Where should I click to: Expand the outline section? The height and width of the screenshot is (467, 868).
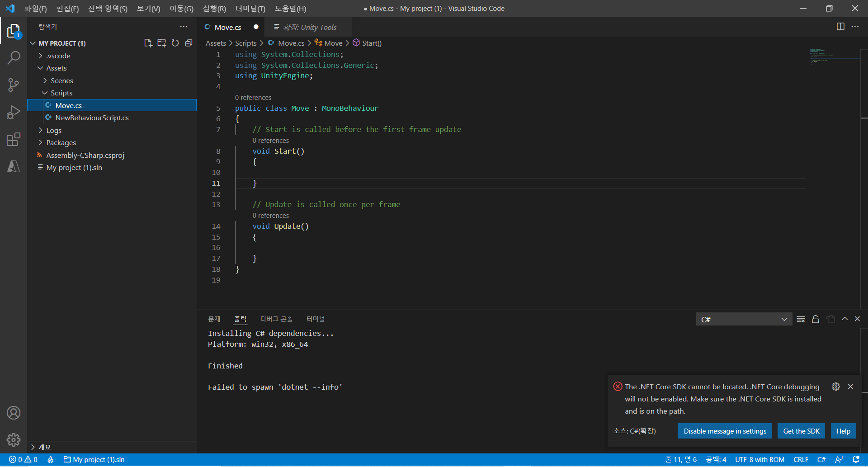(x=112, y=447)
